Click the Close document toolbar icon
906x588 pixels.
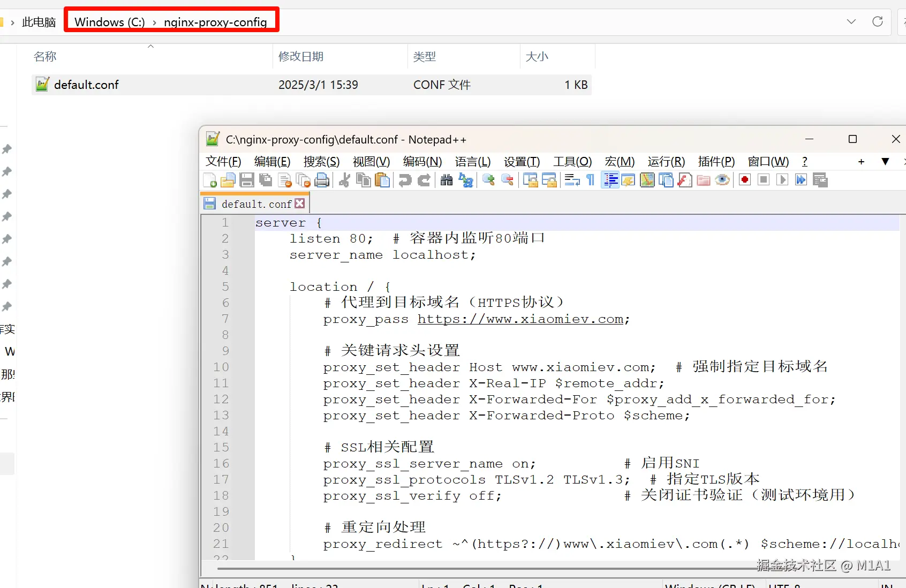point(285,180)
